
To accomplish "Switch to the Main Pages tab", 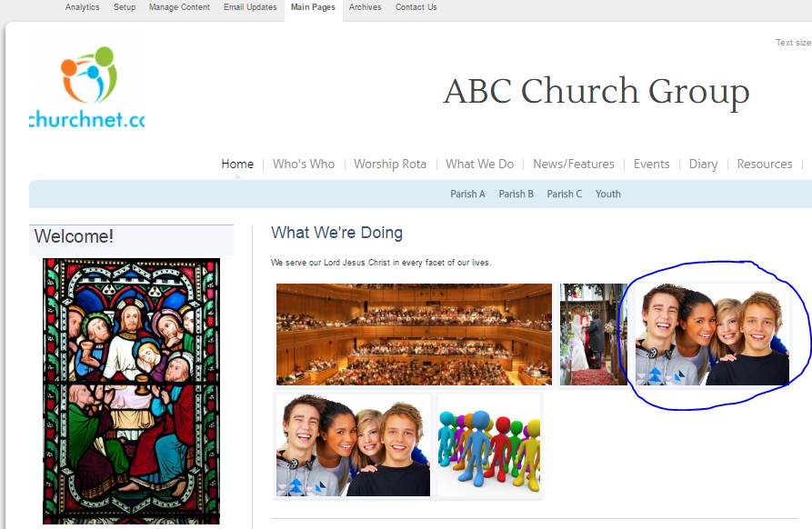I will pyautogui.click(x=313, y=6).
